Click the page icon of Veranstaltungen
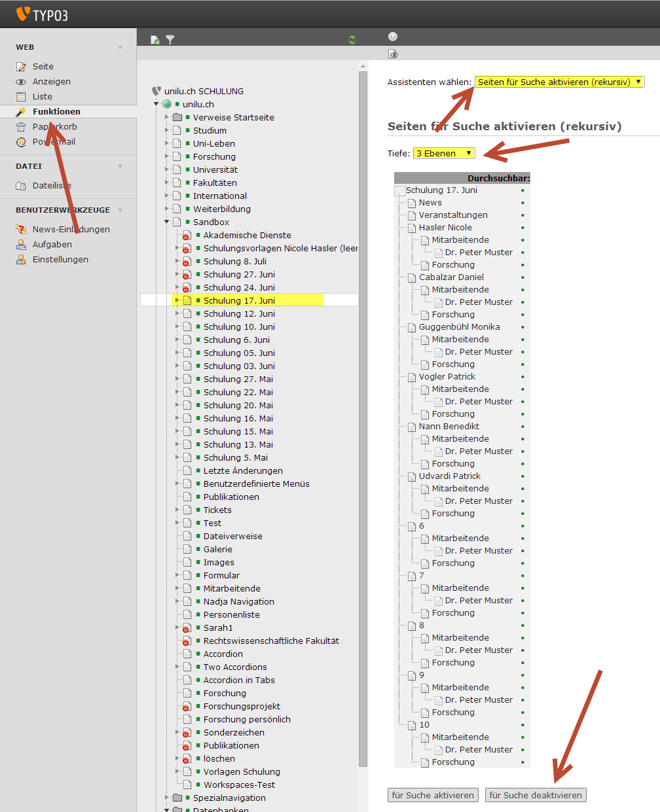The width and height of the screenshot is (660, 812). coord(412,216)
